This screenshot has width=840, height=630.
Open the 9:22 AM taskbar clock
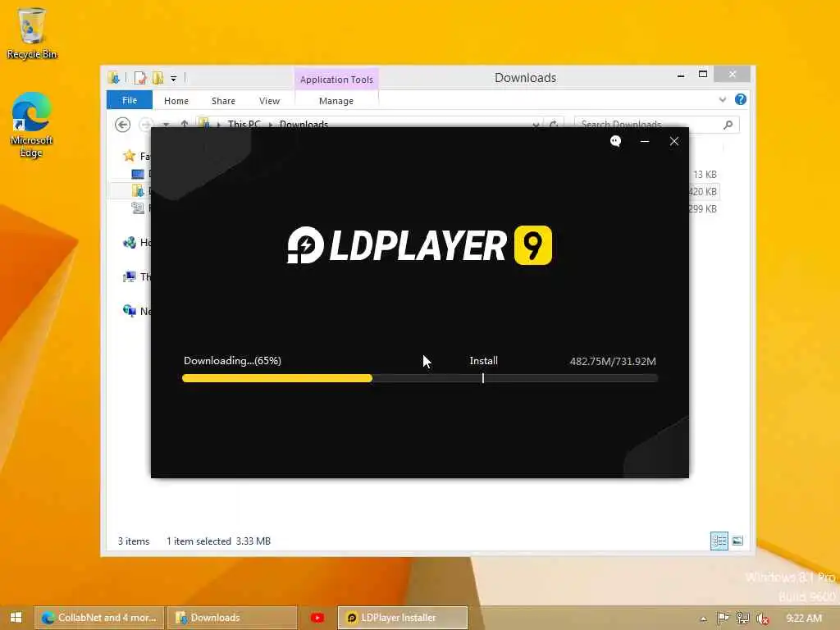(x=804, y=619)
